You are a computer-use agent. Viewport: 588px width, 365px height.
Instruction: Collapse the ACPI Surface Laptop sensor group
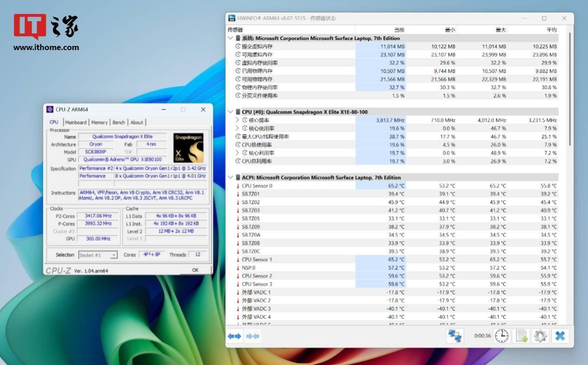coord(230,178)
